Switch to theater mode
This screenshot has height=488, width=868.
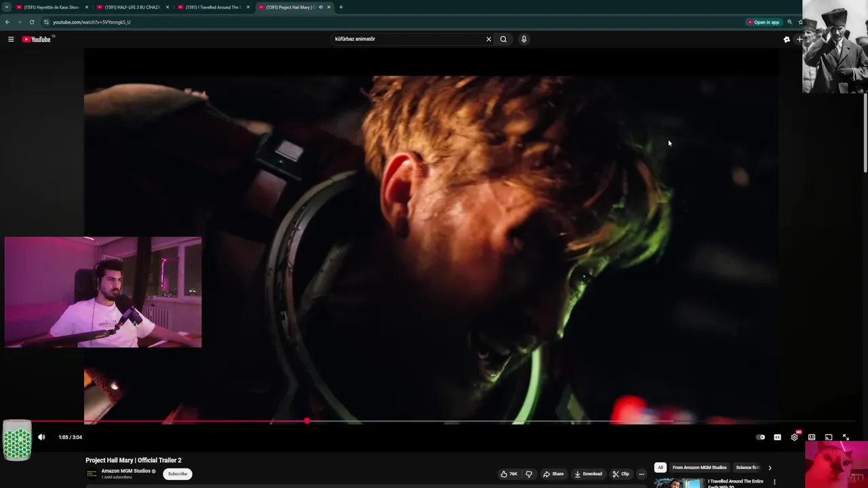coord(811,437)
